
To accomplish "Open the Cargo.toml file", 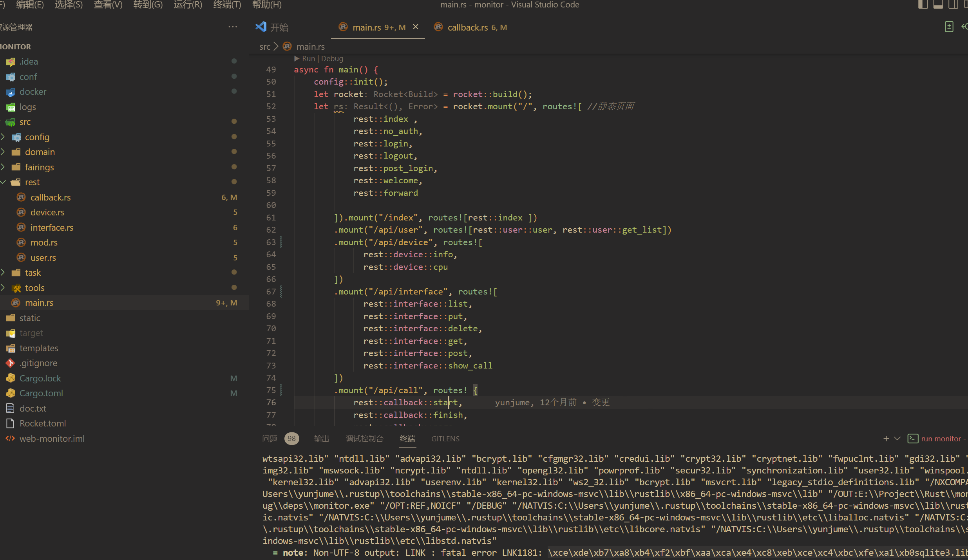I will (41, 393).
